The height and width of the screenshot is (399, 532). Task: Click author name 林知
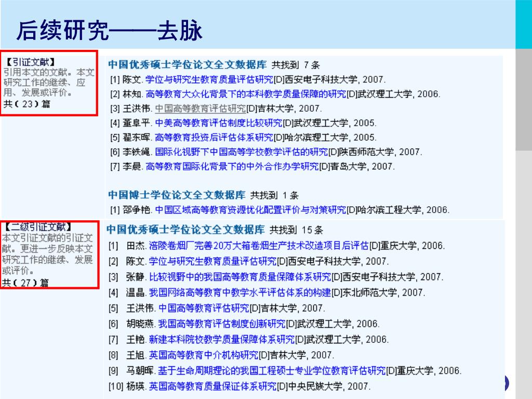pyautogui.click(x=131, y=94)
